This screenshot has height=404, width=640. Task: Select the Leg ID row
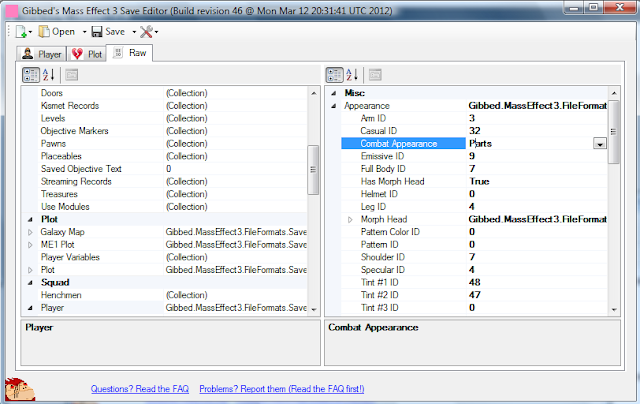click(x=474, y=207)
